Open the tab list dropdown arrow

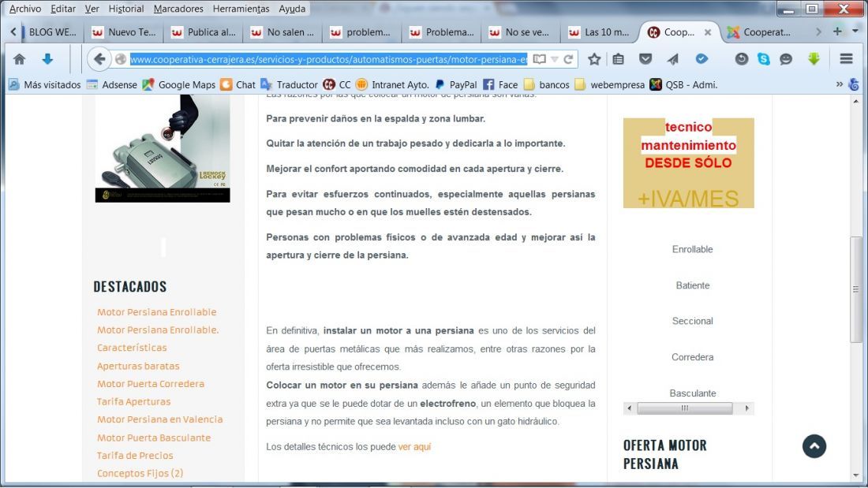click(855, 32)
